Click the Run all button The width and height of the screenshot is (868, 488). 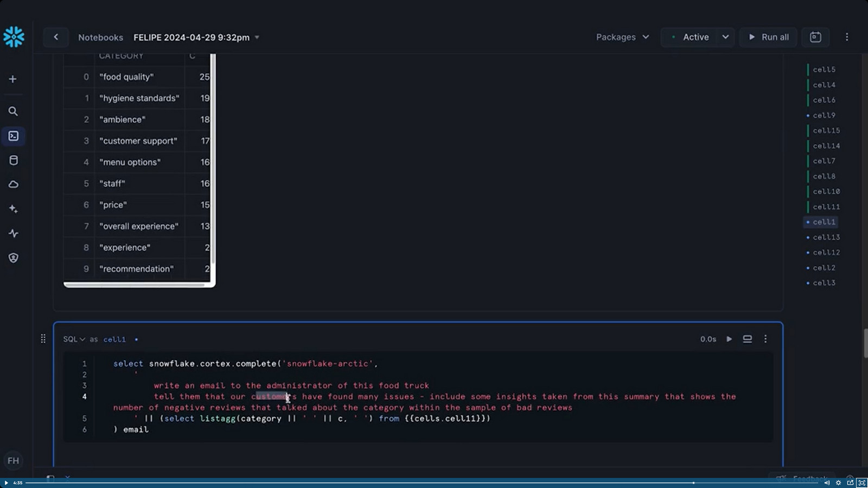click(x=769, y=37)
